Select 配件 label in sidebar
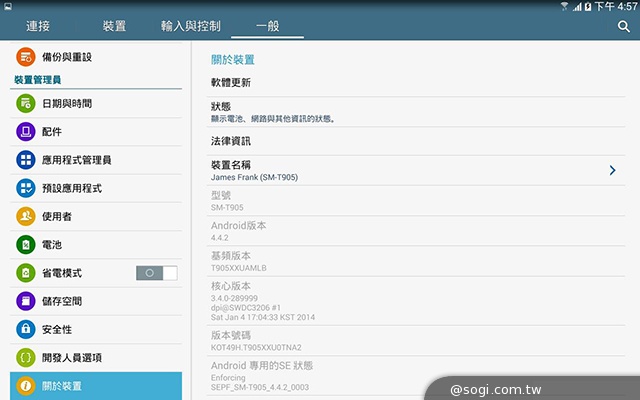Viewport: 640px width, 400px height. 52,132
